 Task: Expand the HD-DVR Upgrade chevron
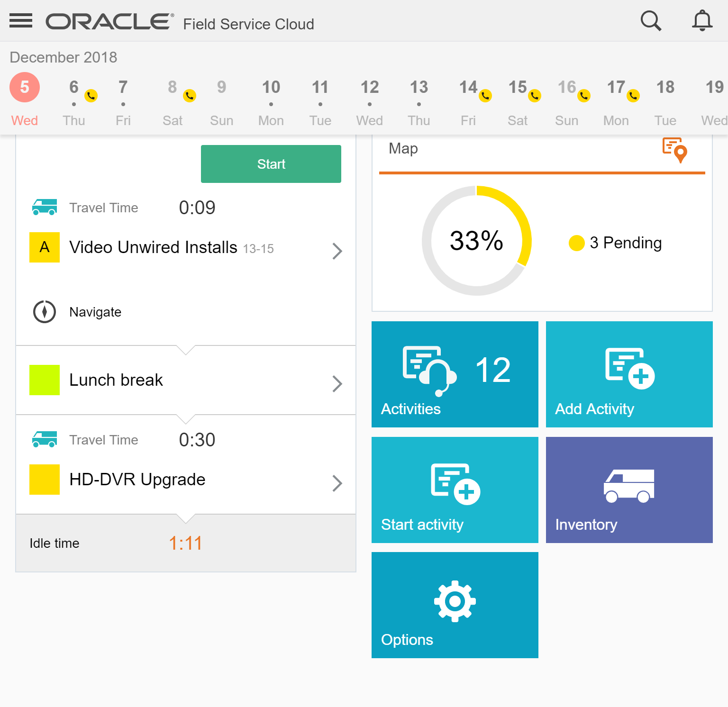[x=337, y=483]
